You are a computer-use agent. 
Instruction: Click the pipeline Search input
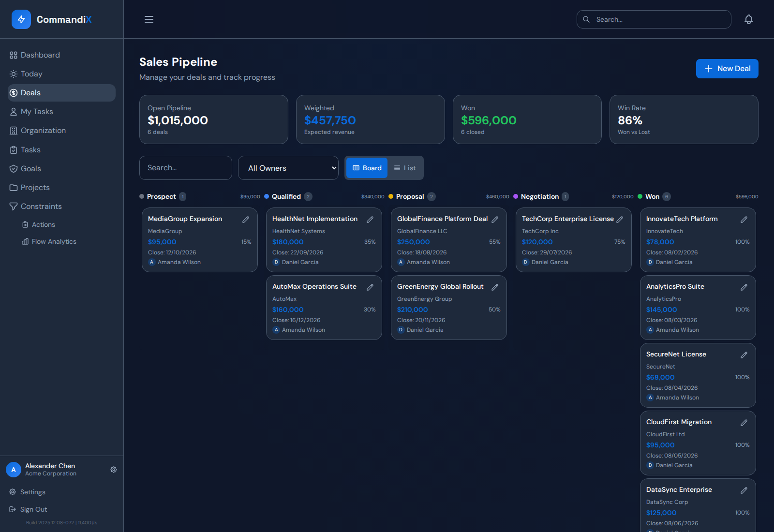186,168
